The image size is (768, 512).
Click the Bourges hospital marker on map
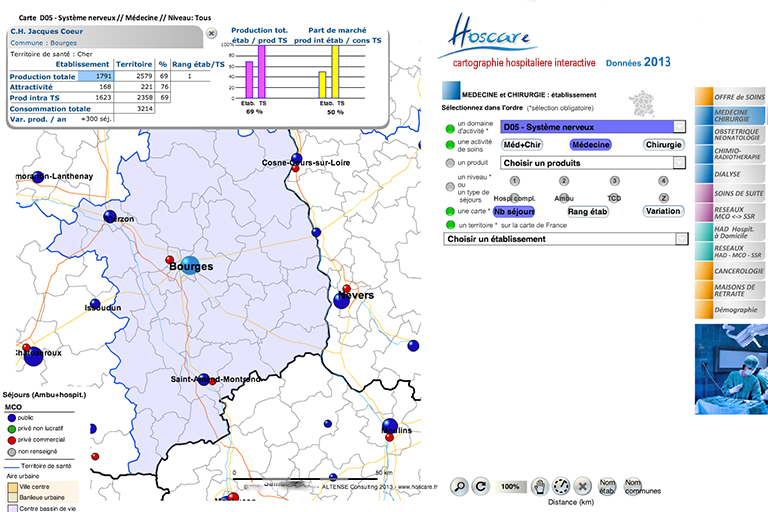[x=189, y=265]
